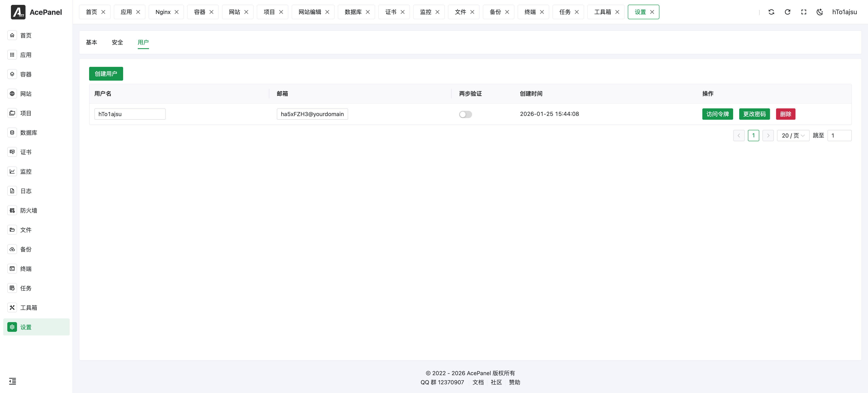Image resolution: width=868 pixels, height=393 pixels.
Task: Open the 终端 from the sidebar
Action: [26, 269]
